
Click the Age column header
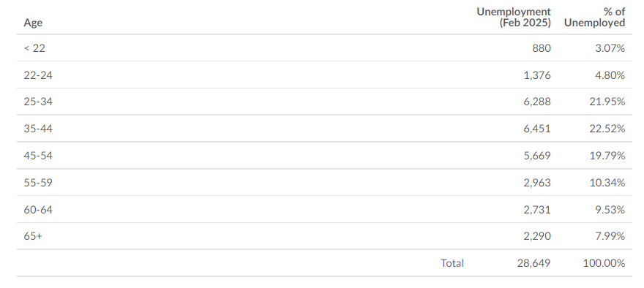(x=33, y=23)
